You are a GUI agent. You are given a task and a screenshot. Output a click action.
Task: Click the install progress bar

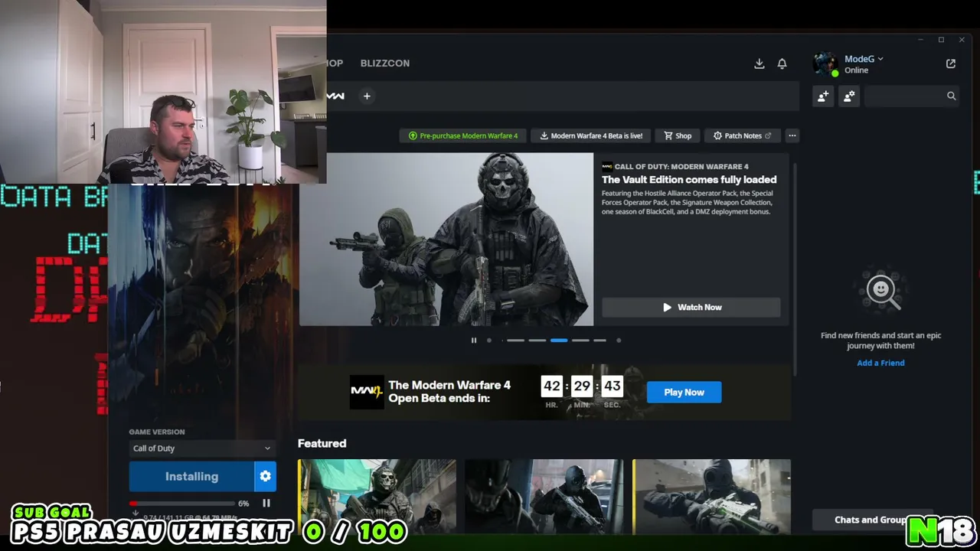(x=181, y=504)
